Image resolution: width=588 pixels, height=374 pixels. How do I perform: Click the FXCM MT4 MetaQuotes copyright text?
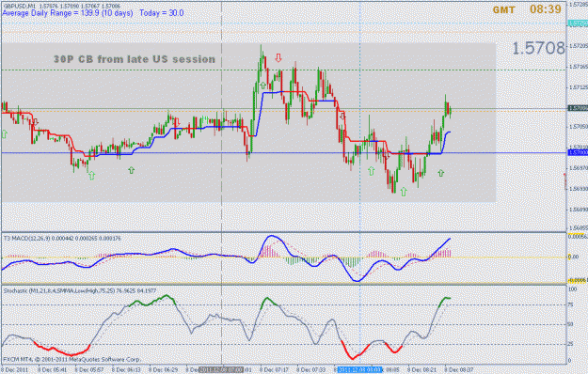coord(72,359)
